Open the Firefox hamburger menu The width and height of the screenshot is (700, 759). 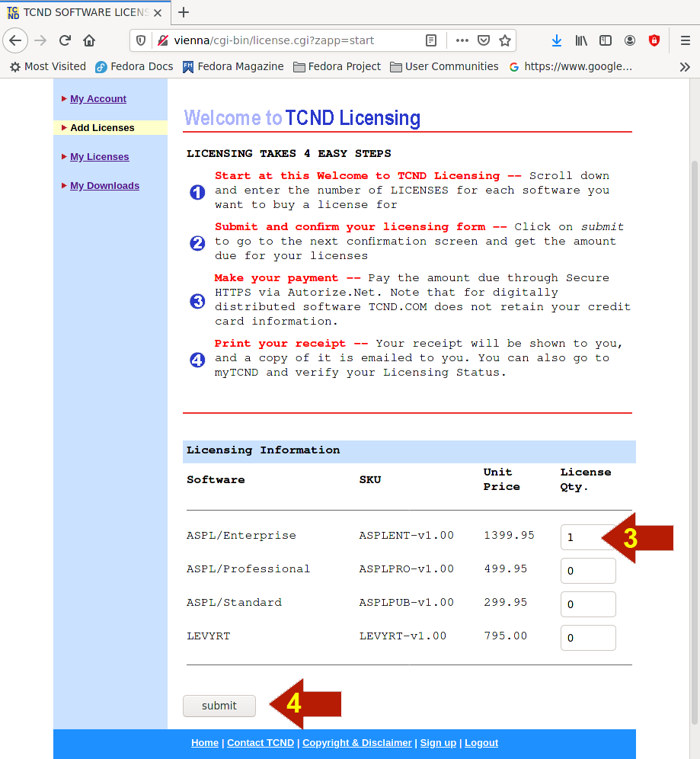click(685, 40)
